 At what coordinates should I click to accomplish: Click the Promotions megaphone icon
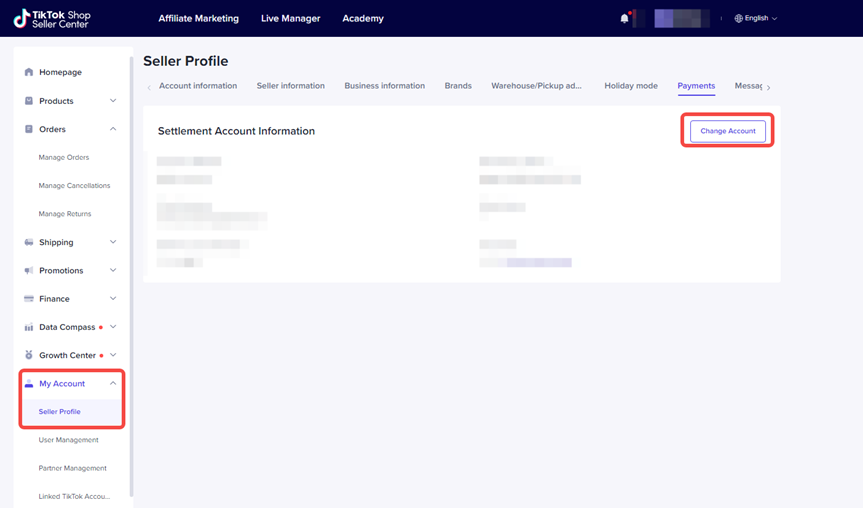(29, 270)
